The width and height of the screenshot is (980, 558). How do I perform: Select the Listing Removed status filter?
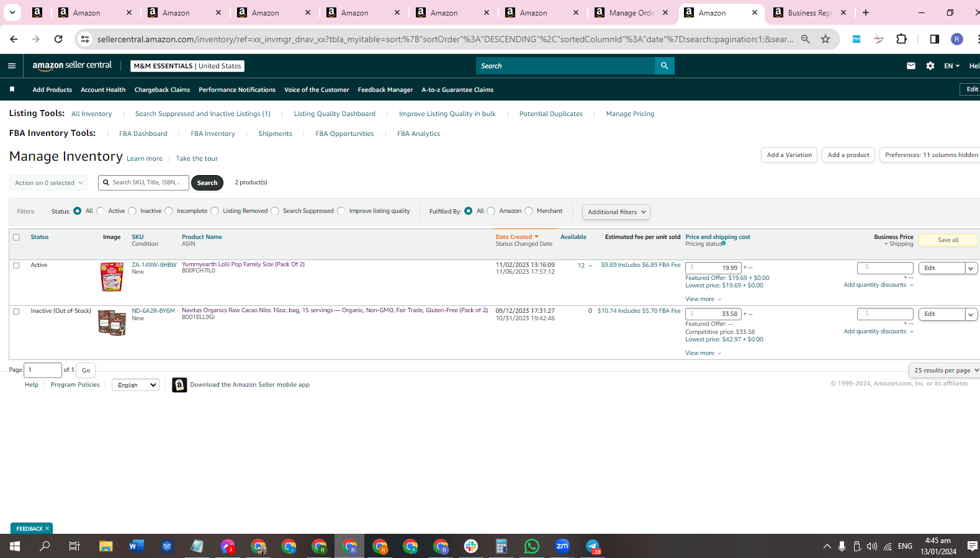215,211
